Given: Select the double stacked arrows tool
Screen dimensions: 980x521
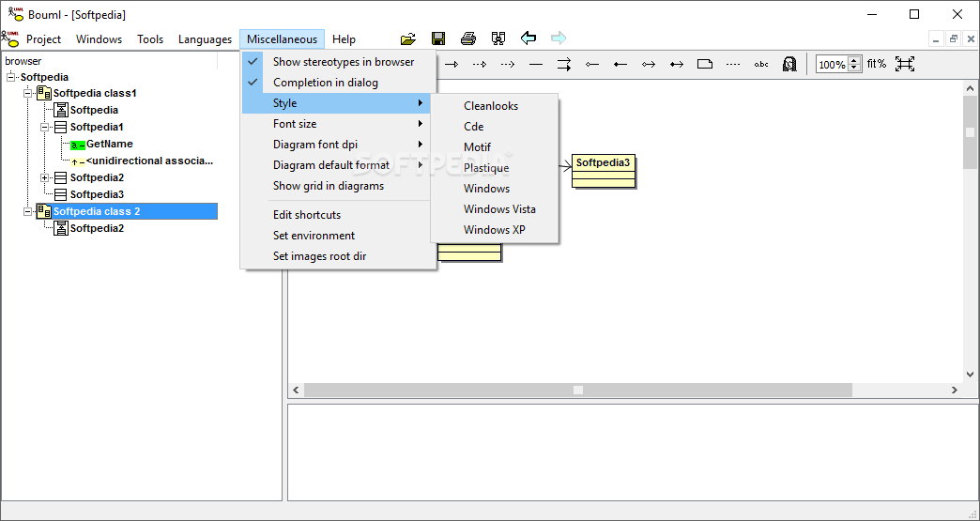Looking at the screenshot, I should point(564,65).
